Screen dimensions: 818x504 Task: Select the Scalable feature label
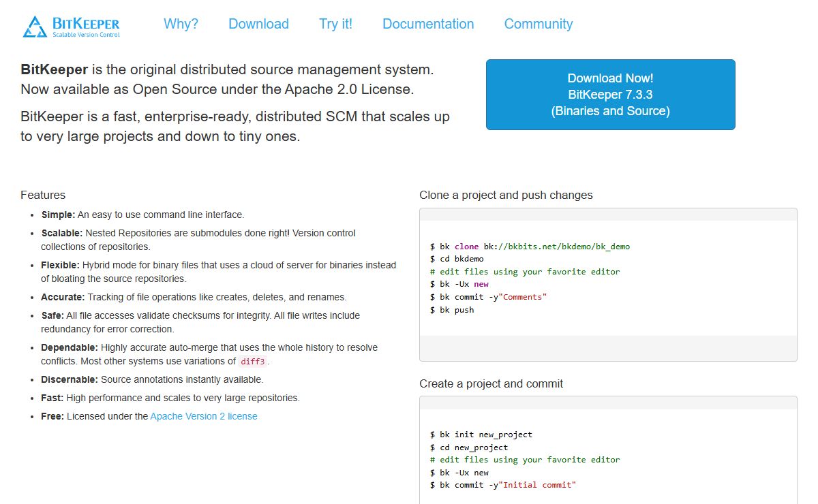[62, 233]
